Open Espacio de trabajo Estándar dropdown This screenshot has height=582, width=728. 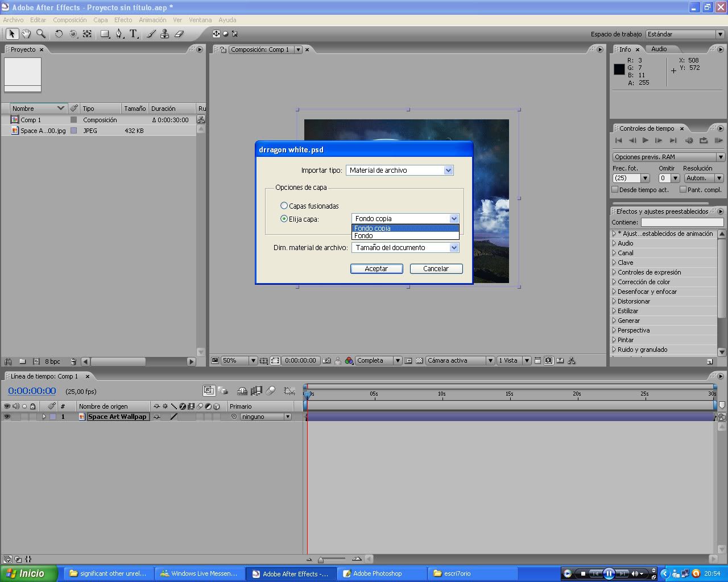tap(685, 34)
